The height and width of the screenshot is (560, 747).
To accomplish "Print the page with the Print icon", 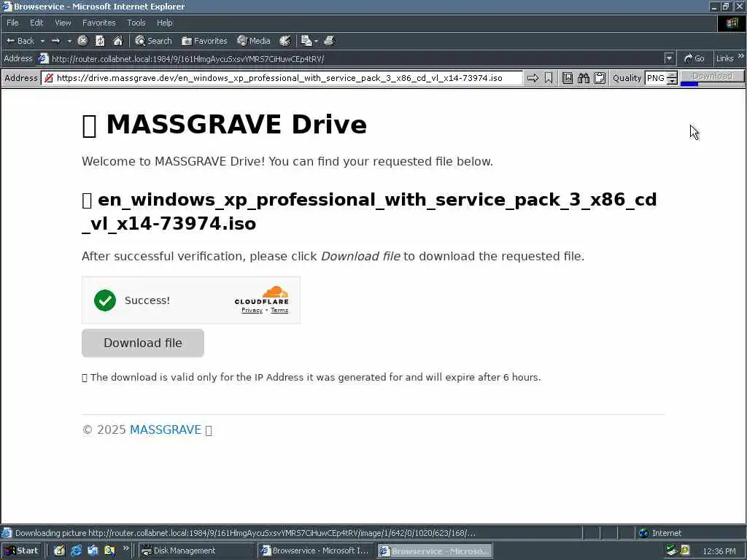I will 329,41.
